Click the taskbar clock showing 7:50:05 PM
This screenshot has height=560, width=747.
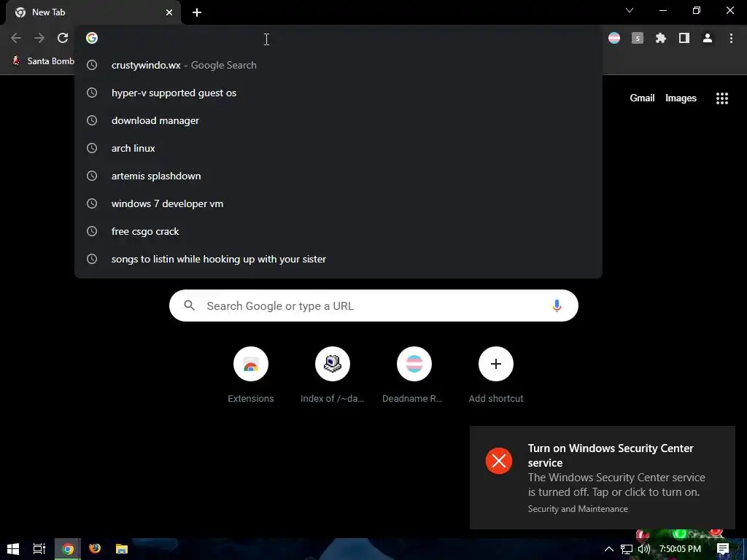click(680, 549)
